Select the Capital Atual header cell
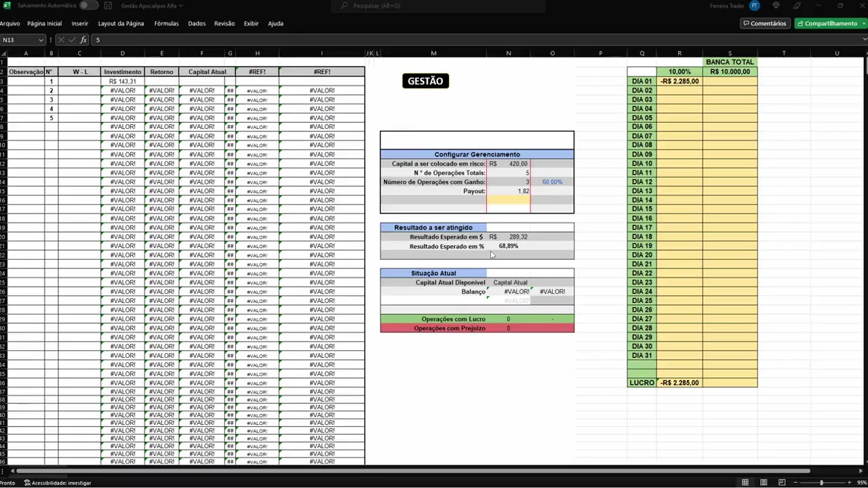The height and width of the screenshot is (488, 868). click(207, 72)
